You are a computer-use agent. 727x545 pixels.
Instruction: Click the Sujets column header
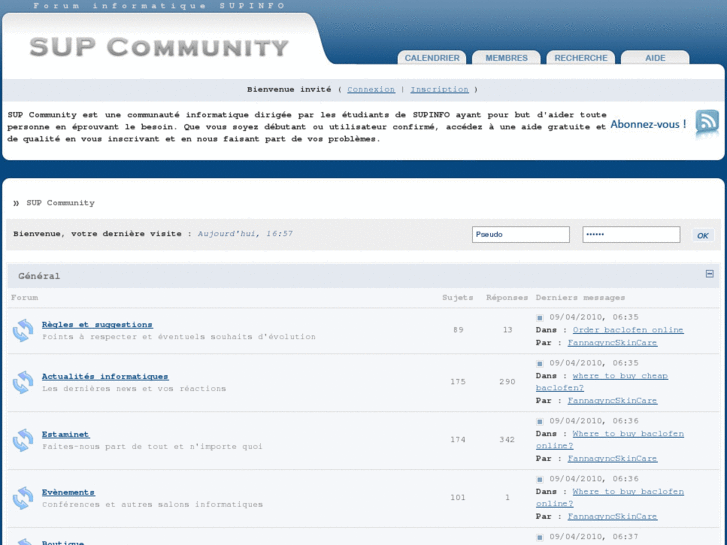click(458, 298)
